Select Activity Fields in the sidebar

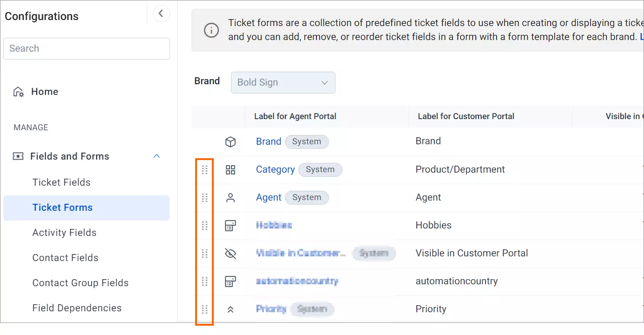tap(65, 233)
